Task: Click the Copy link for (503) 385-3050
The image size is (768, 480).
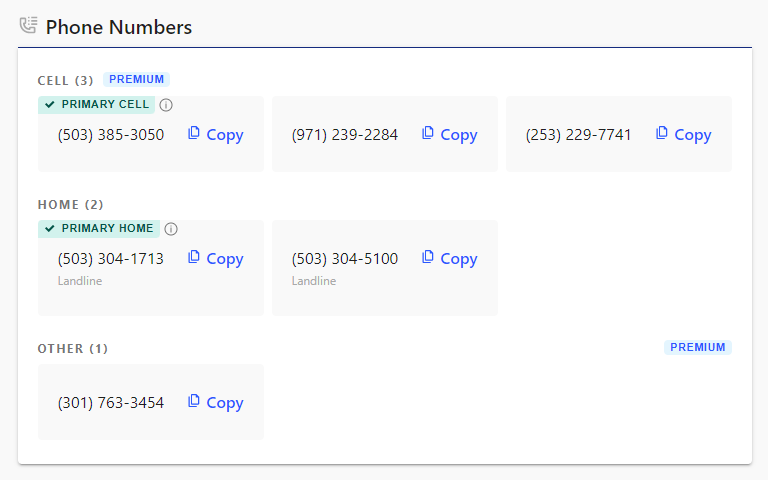Action: 216,134
